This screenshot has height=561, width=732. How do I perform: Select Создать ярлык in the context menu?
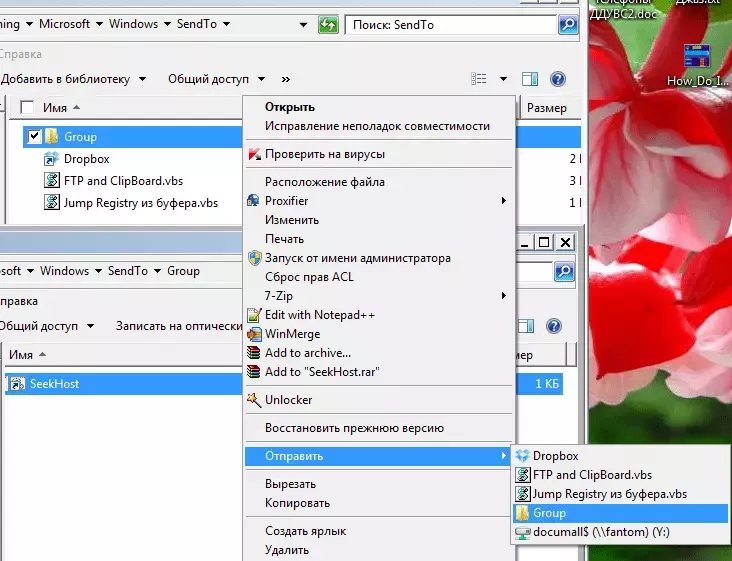point(306,531)
